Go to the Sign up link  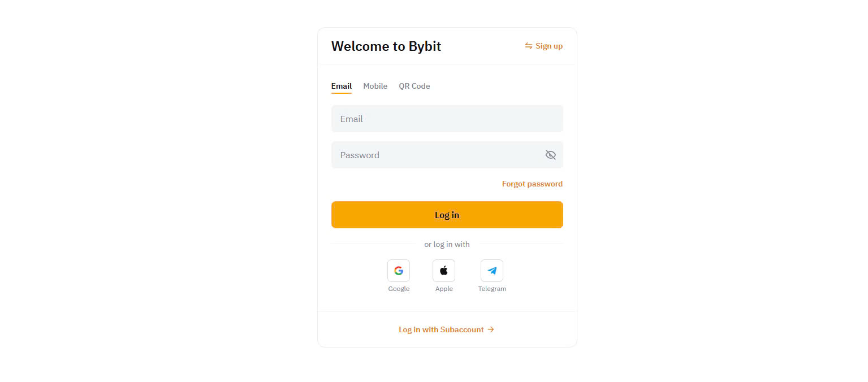549,46
